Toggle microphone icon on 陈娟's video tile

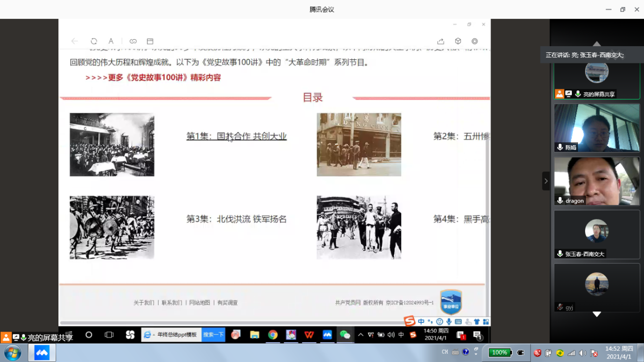click(x=560, y=147)
